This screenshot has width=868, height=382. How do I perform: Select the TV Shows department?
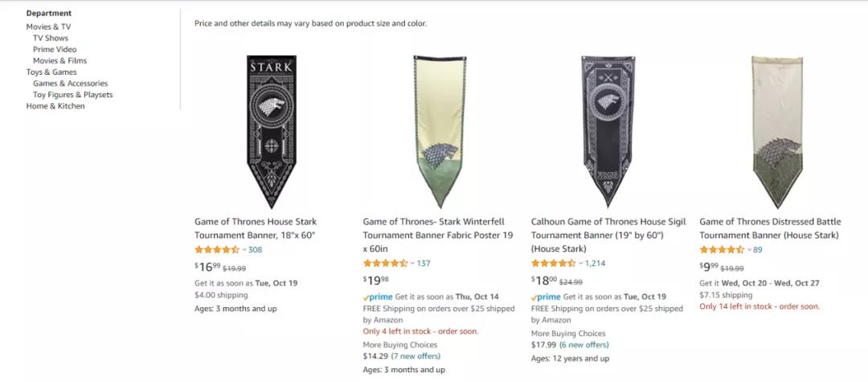coord(51,39)
